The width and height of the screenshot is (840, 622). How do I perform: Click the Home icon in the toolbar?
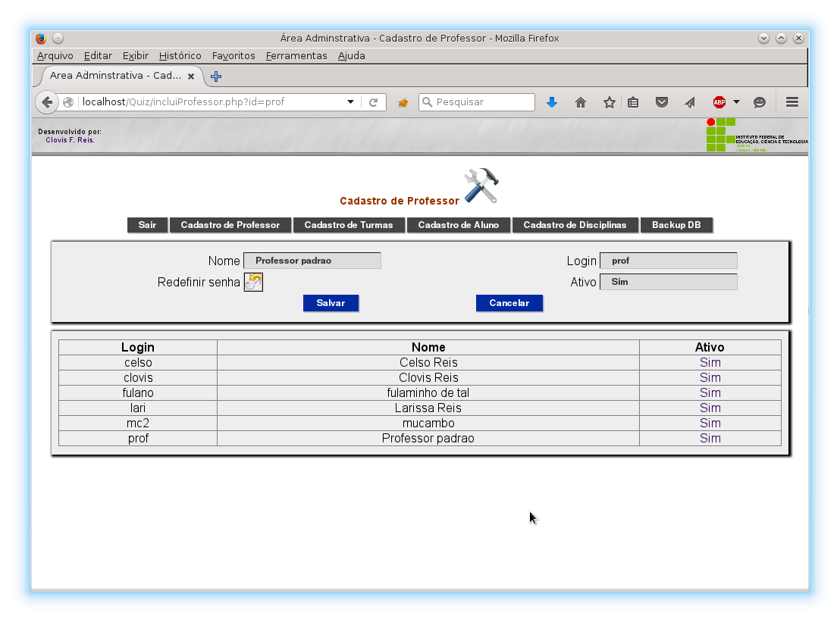point(581,102)
